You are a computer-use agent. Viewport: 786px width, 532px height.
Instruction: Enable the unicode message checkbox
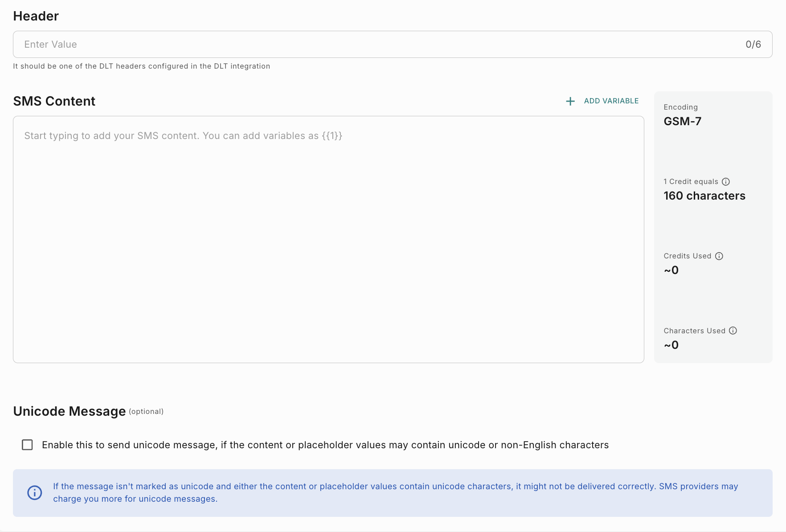click(x=27, y=445)
